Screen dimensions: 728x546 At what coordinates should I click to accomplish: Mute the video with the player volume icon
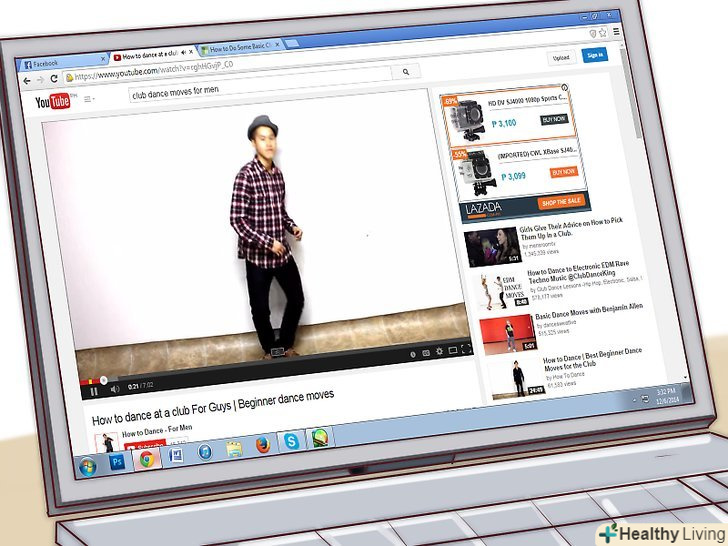coord(115,389)
